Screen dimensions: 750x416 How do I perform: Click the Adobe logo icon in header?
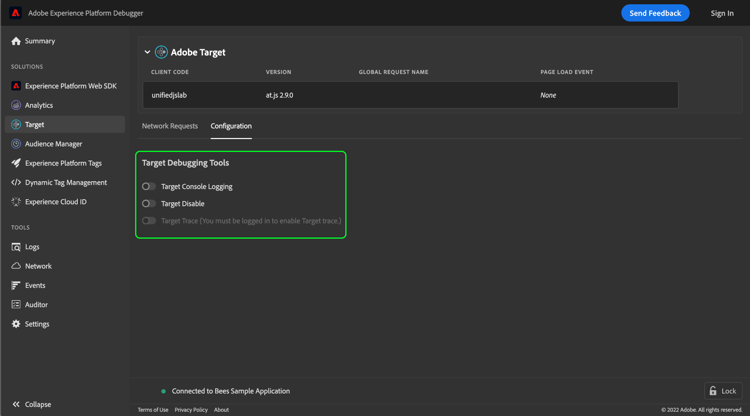(x=15, y=13)
